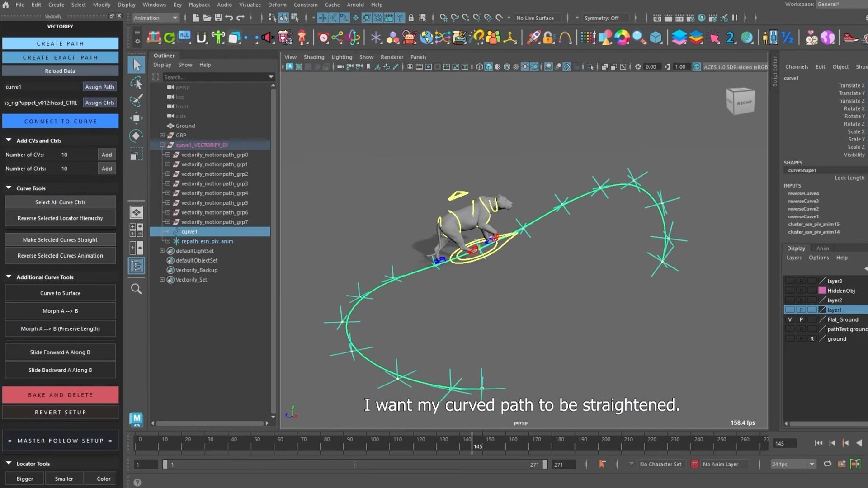The width and height of the screenshot is (868, 488).
Task: Select the Move tool in toolbox
Action: pyautogui.click(x=136, y=118)
